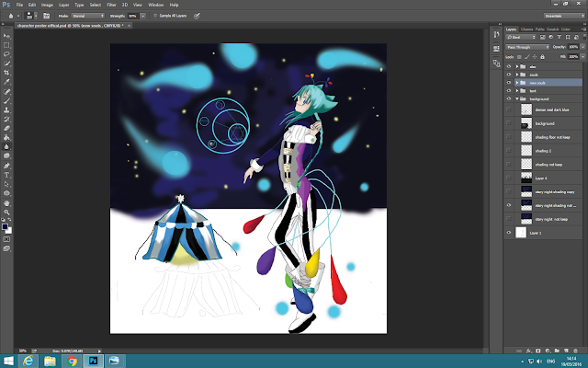Select the Healing Brush tool
Screen dimensions: 588x368
point(6,92)
